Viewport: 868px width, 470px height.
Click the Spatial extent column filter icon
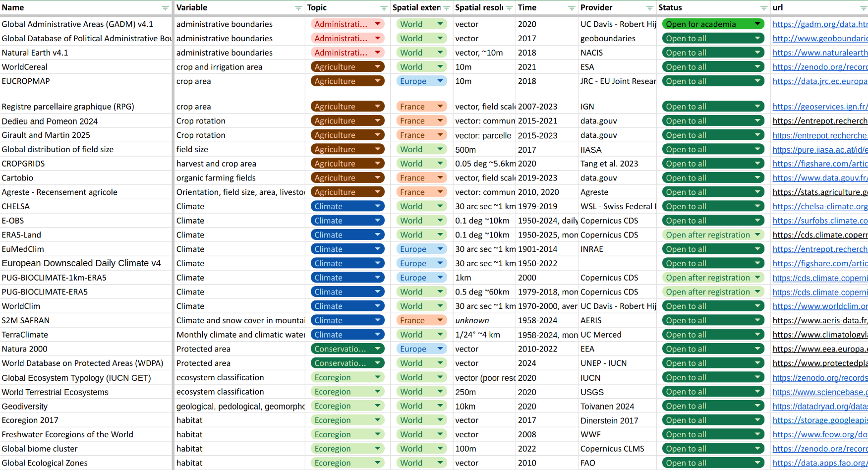click(x=446, y=8)
